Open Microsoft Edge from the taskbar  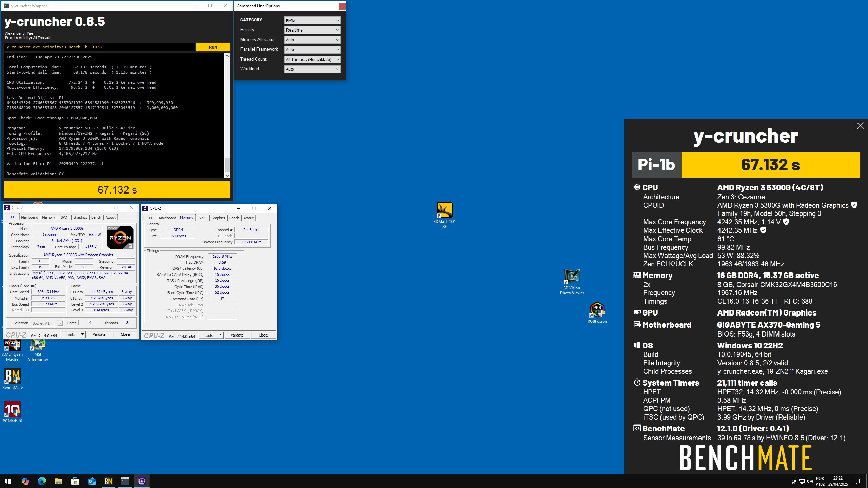click(42, 481)
